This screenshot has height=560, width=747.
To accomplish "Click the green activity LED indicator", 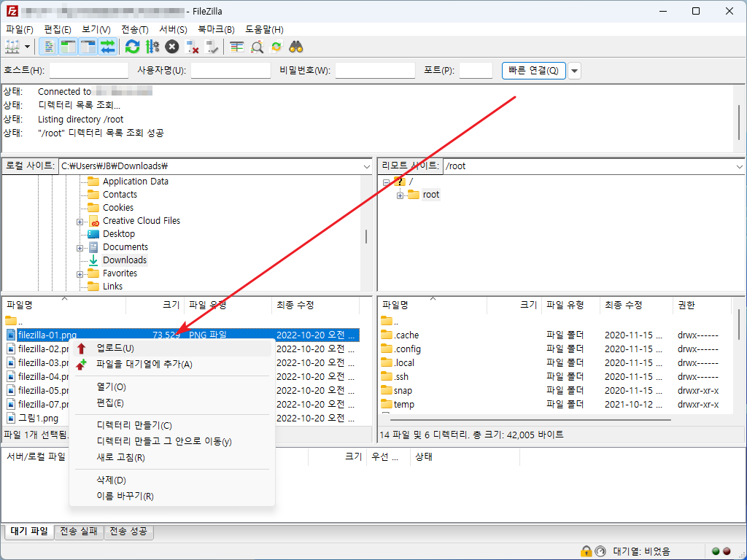I will 716,551.
